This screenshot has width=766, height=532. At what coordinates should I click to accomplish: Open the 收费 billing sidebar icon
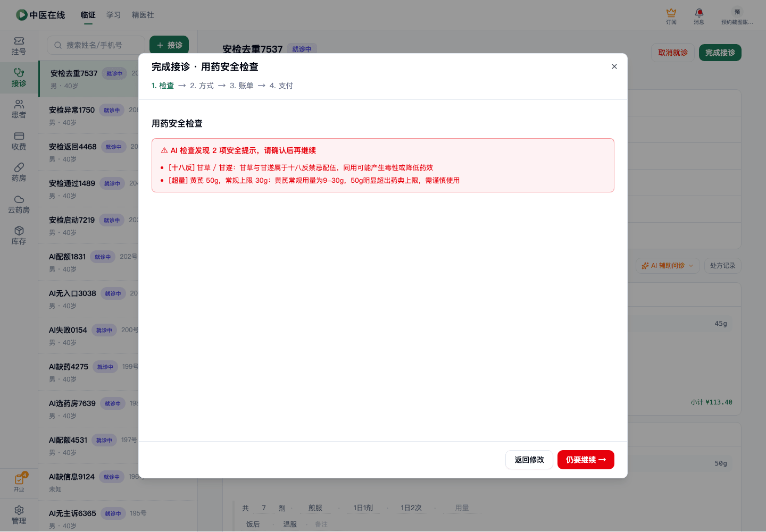(x=19, y=141)
